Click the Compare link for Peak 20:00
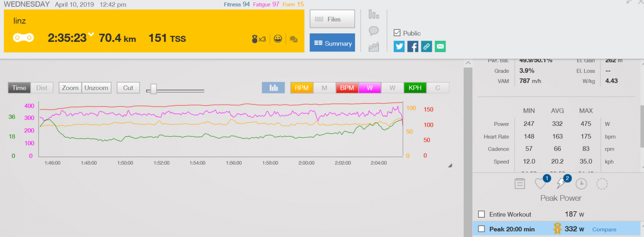Screen dimensions: 644x237 [604, 229]
